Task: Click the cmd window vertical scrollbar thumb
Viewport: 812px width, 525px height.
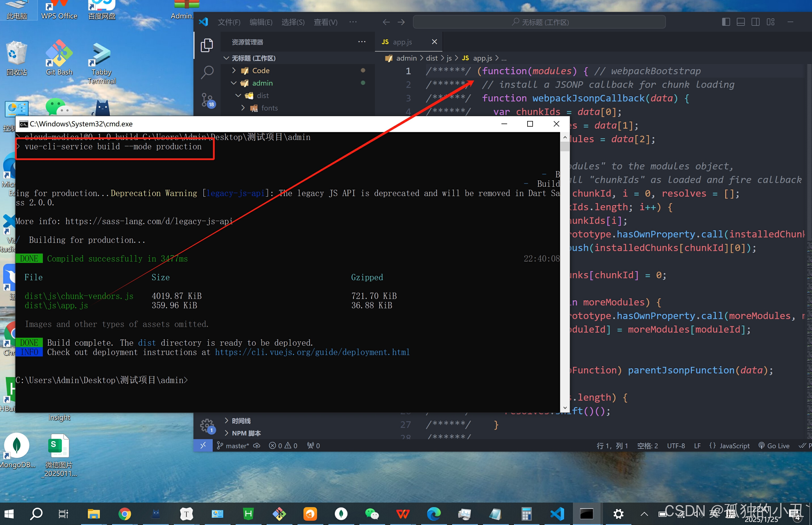Action: [565, 146]
